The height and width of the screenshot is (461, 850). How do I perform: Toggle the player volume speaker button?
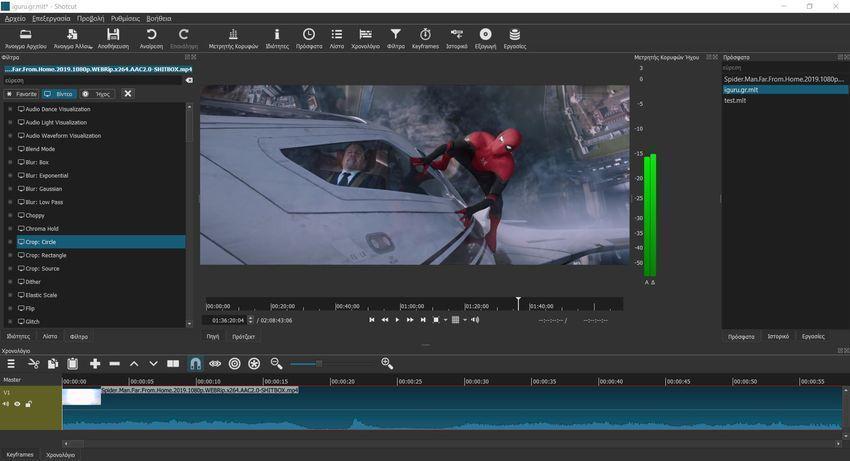pos(475,320)
